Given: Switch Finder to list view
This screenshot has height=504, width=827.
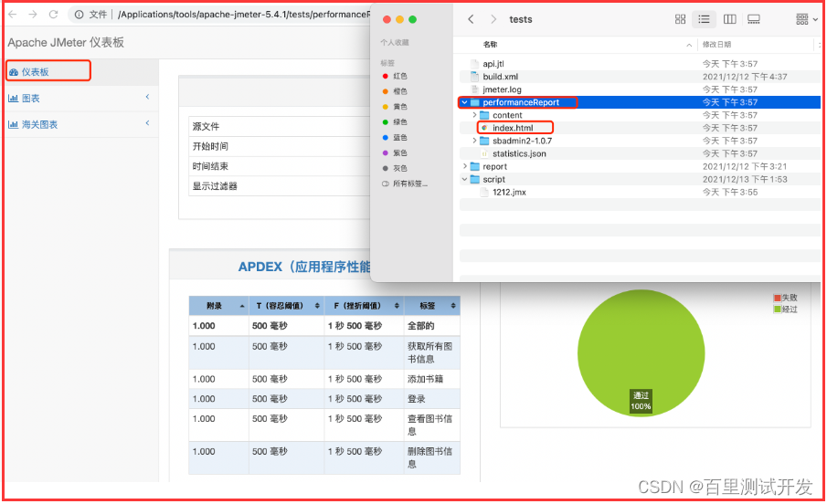Looking at the screenshot, I should click(x=705, y=19).
